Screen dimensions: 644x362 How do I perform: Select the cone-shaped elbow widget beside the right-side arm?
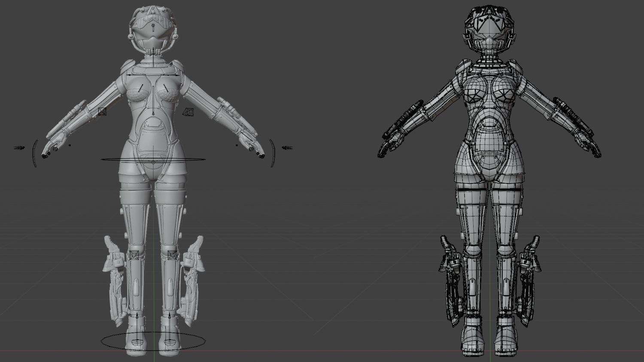click(188, 112)
